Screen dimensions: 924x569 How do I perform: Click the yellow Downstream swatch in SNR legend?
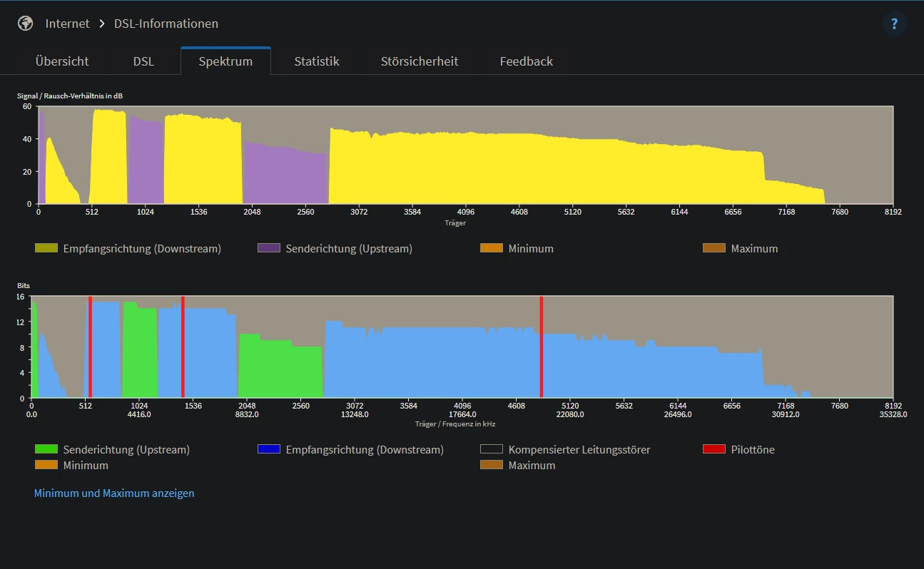click(46, 248)
